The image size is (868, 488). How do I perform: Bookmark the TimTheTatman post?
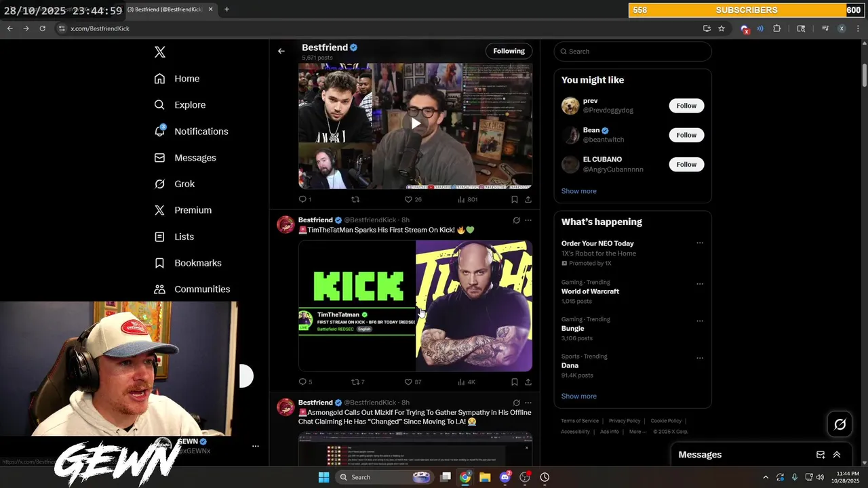[x=514, y=382]
